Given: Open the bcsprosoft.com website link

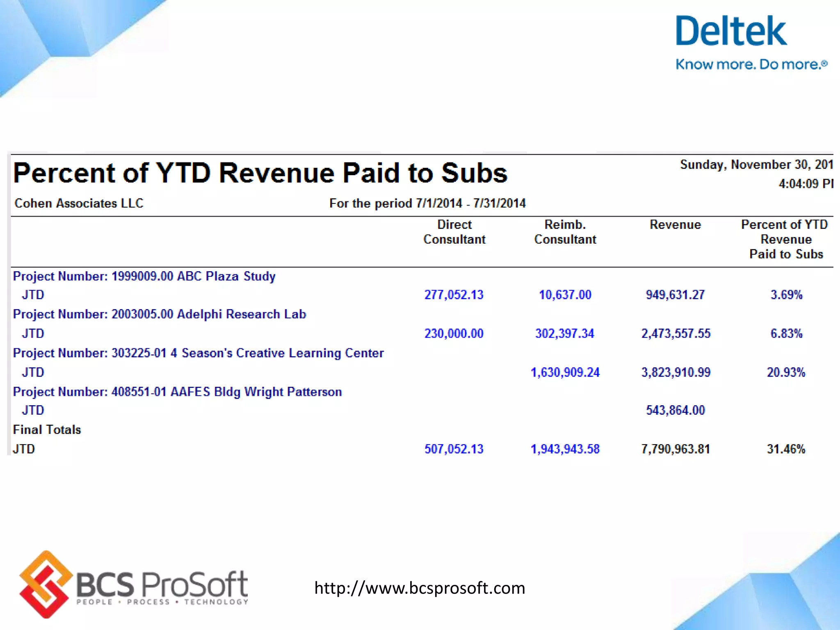Looking at the screenshot, I should coord(419,588).
